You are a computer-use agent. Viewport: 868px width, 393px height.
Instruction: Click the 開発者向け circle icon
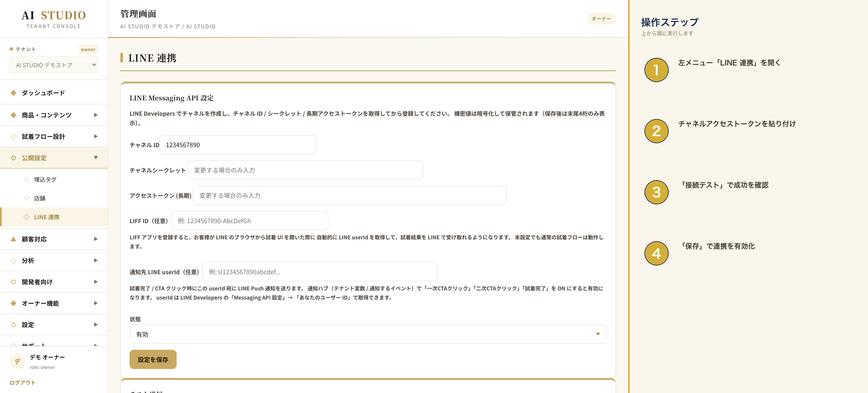(x=14, y=282)
